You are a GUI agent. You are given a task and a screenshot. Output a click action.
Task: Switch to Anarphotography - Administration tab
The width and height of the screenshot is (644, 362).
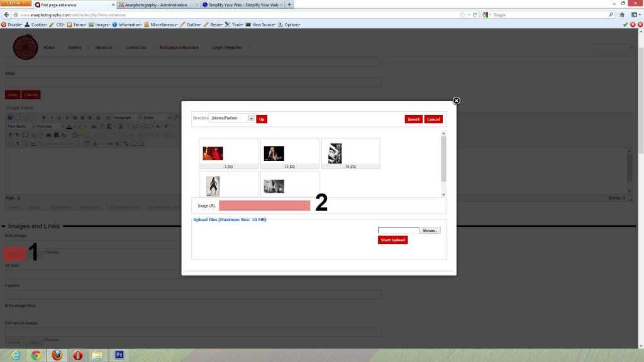tap(156, 4)
